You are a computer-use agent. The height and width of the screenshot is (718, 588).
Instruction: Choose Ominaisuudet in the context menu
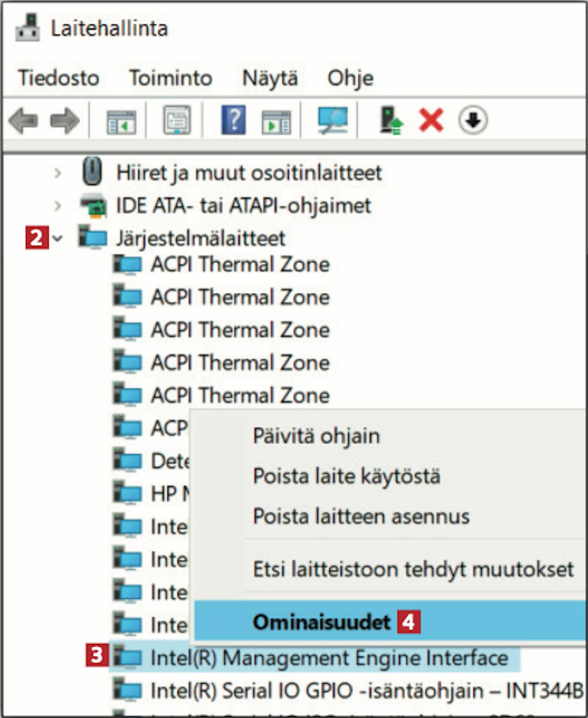(x=321, y=622)
